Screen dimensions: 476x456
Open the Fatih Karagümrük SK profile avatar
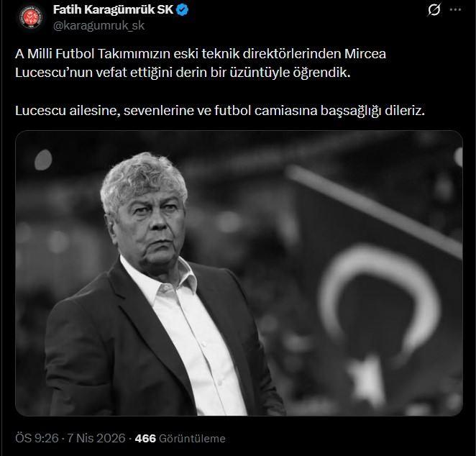pos(31,18)
